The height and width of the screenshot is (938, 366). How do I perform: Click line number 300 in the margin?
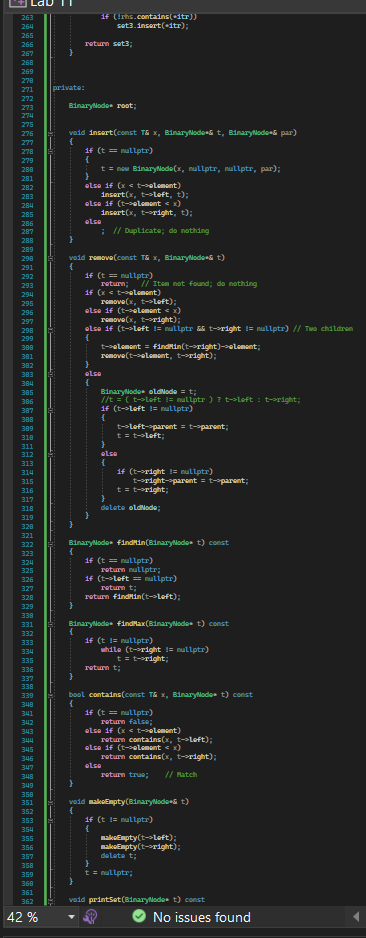[27, 347]
